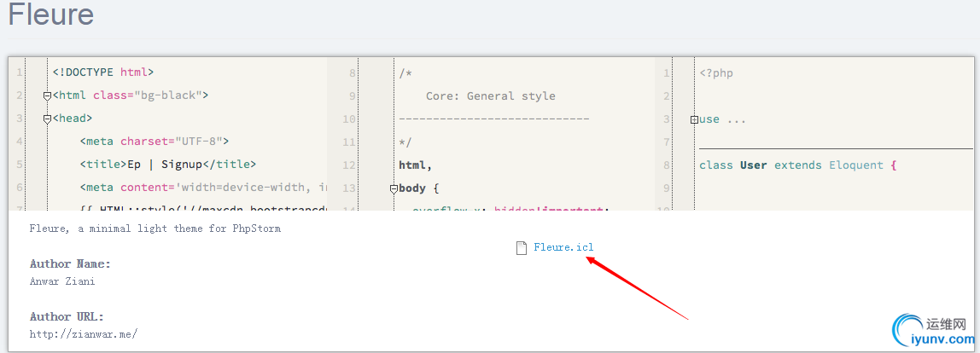Click the title 'Ep | Signup' line
The height and width of the screenshot is (353, 980).
[x=167, y=165]
